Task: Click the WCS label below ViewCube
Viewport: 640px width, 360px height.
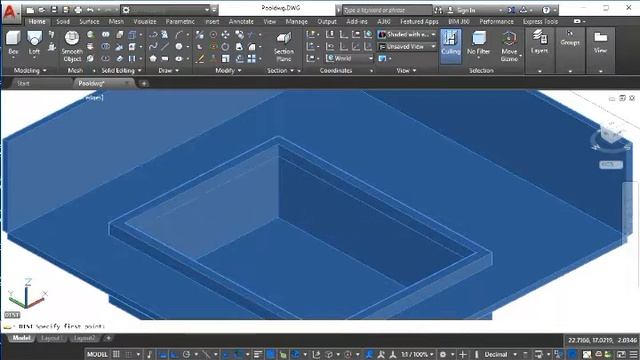Action: [x=611, y=164]
